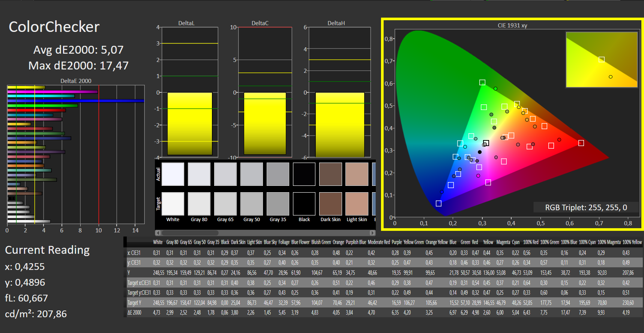
Task: Select the White actual color swatch
Action: [173, 174]
